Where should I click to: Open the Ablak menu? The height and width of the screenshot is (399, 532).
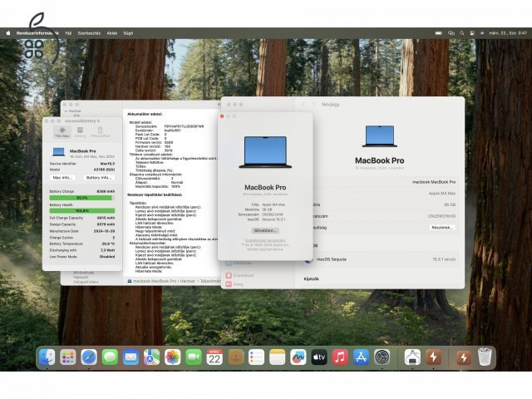click(x=112, y=33)
